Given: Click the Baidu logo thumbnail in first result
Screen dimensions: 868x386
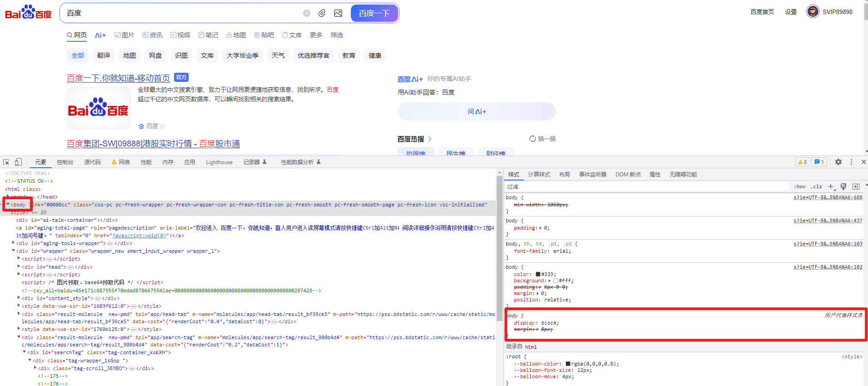Looking at the screenshot, I should tap(99, 108).
